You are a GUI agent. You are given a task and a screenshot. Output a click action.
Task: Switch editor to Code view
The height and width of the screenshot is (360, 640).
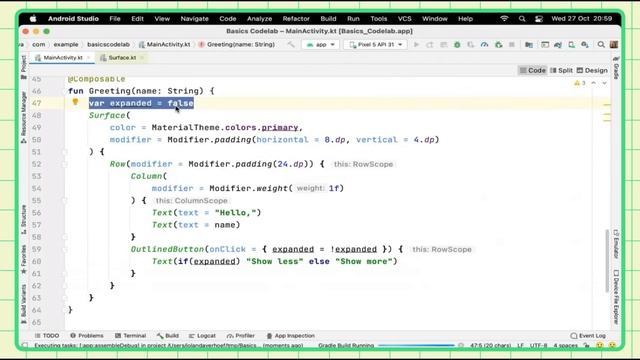tap(533, 70)
